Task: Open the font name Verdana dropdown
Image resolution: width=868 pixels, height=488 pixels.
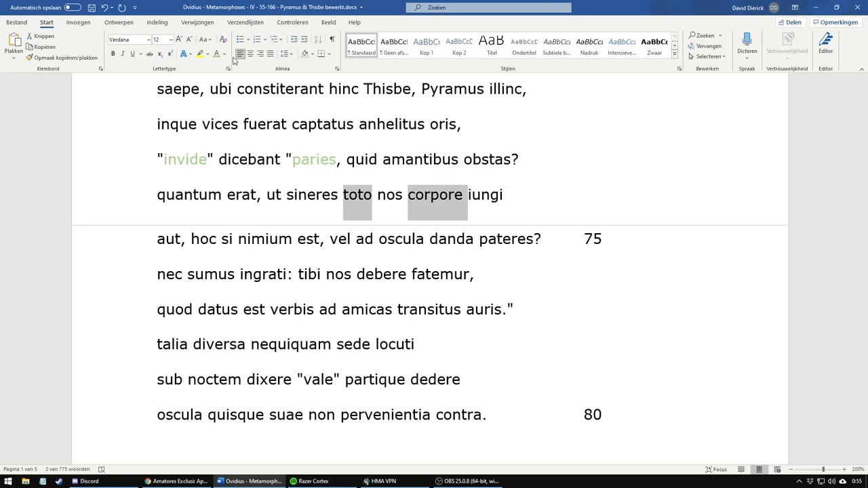Action: pyautogui.click(x=149, y=39)
